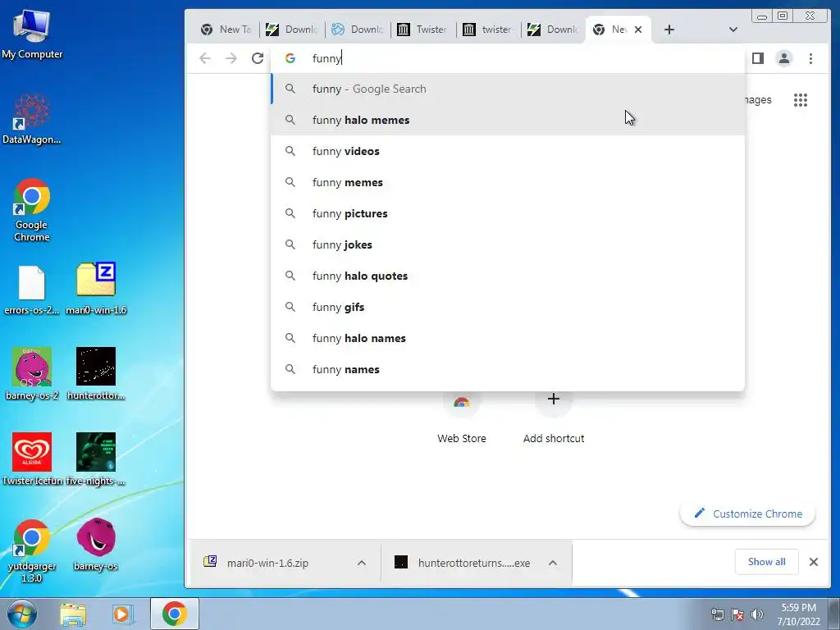Select mari0-win-1.6 zip folder icon
The height and width of the screenshot is (630, 840).
[x=96, y=288]
